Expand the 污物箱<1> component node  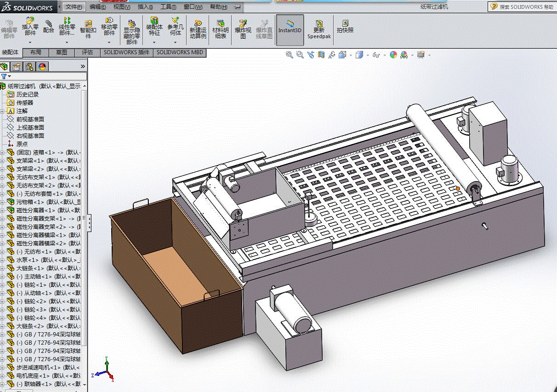(3, 202)
